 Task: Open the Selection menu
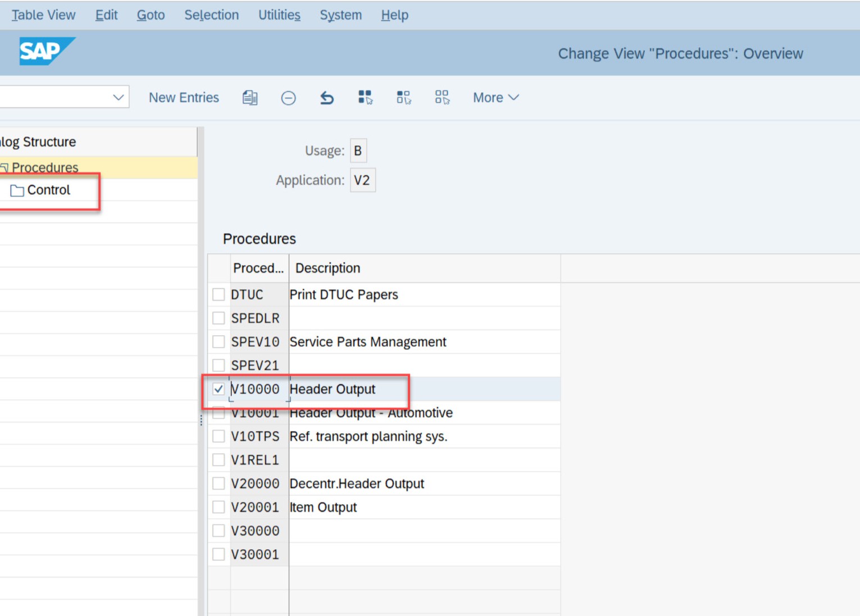coord(211,15)
